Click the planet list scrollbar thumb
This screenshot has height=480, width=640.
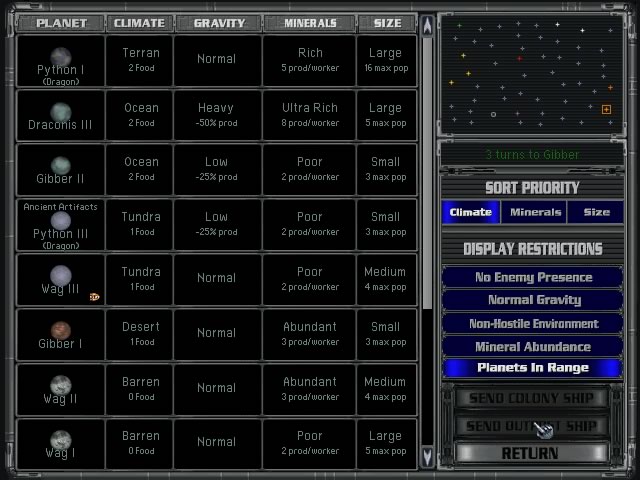(x=427, y=173)
